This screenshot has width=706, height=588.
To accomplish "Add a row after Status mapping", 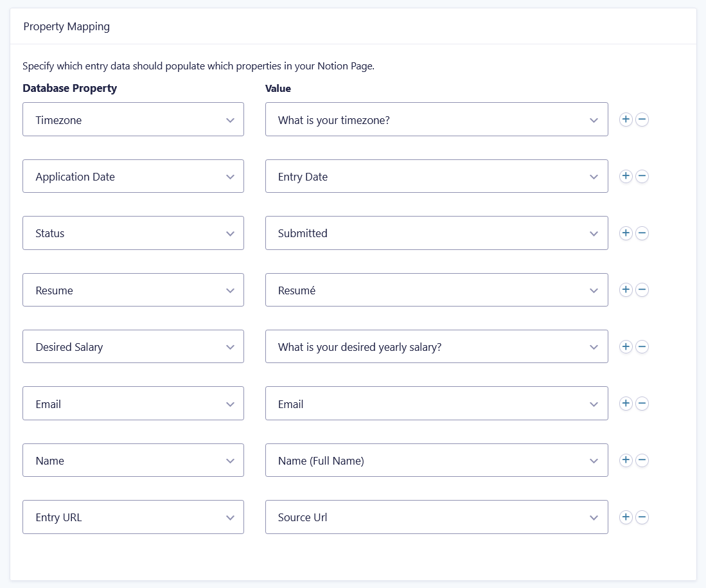I will 626,233.
